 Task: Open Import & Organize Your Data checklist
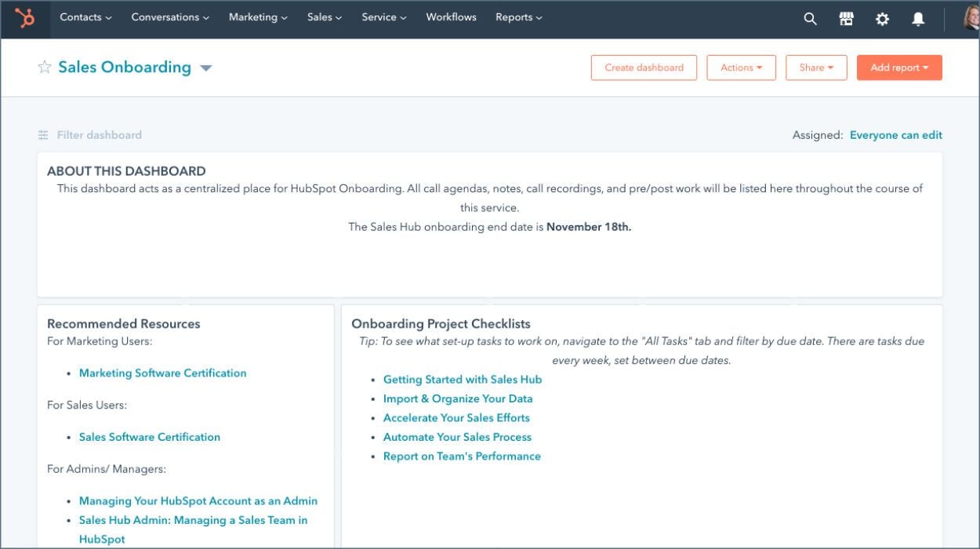coord(458,398)
